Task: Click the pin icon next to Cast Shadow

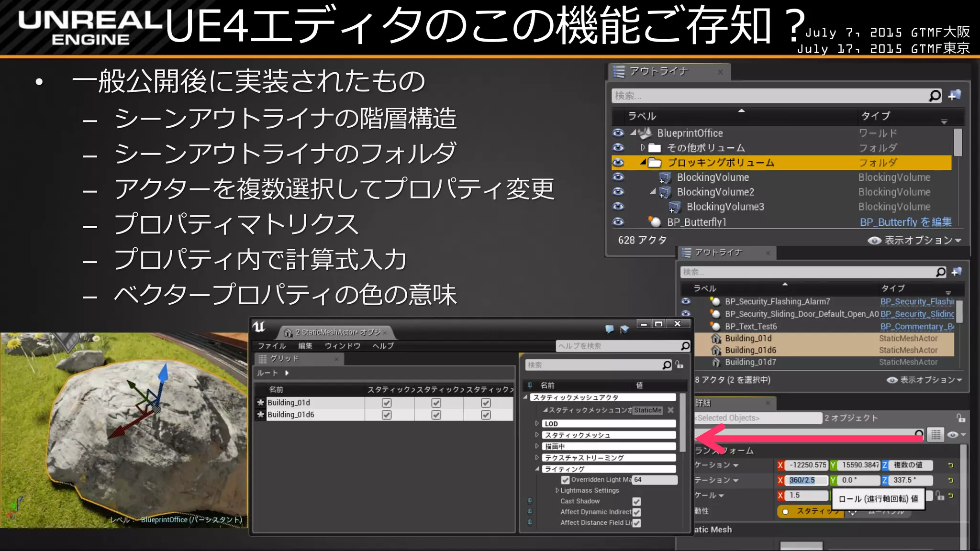Action: click(x=530, y=501)
